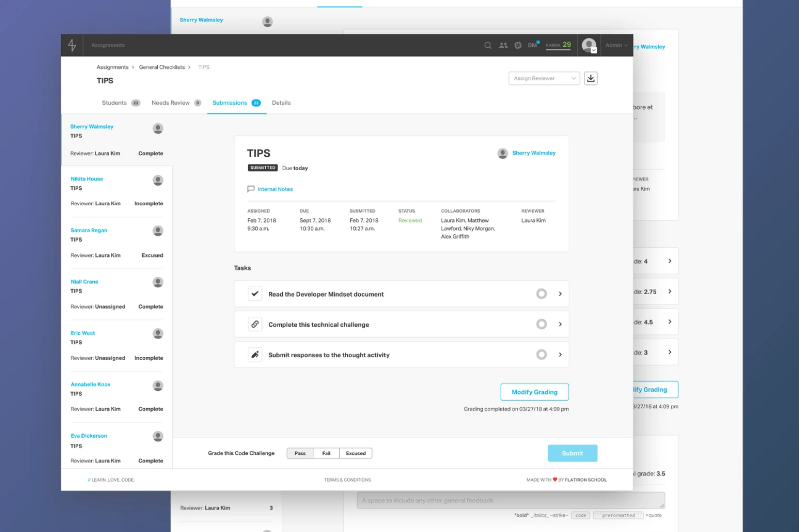Click the checkmark icon for Developer Mindset task

click(255, 294)
